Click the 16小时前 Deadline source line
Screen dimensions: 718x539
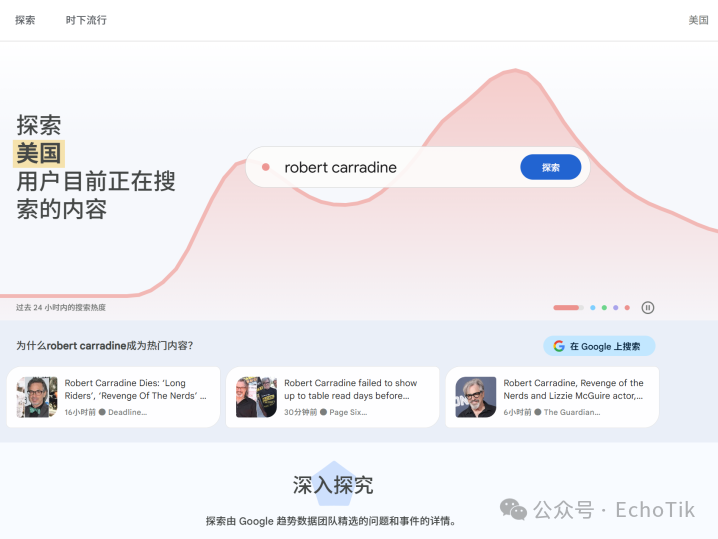coord(106,412)
